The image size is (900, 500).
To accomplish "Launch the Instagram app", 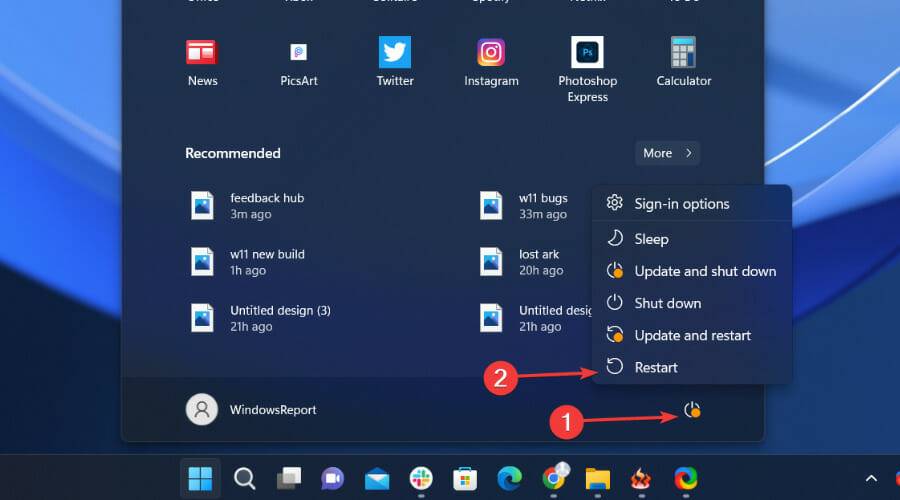I will pos(491,62).
